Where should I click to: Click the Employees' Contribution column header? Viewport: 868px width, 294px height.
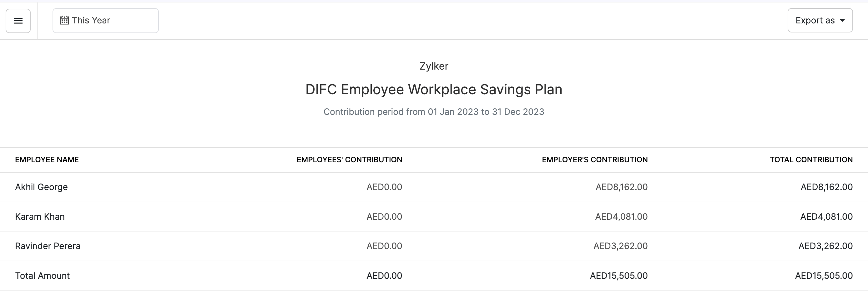[x=349, y=160]
